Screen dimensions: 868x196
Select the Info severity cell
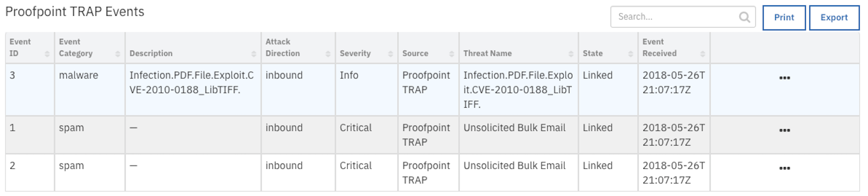pos(366,90)
